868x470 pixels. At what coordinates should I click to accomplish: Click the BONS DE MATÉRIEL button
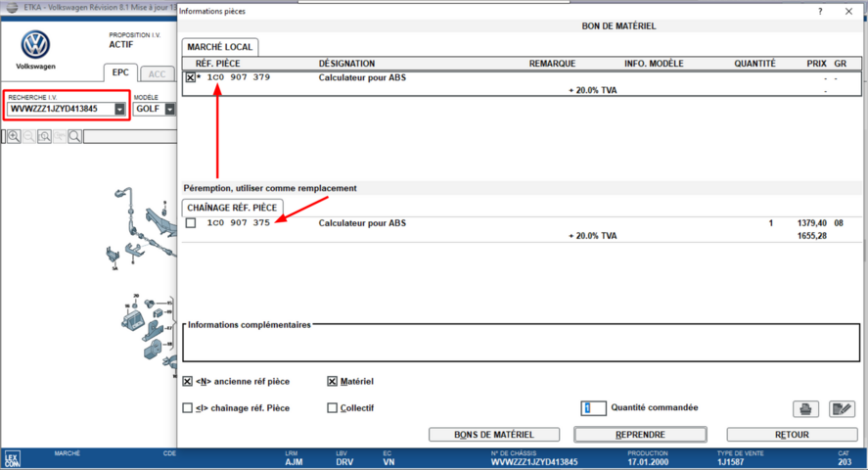tap(494, 435)
